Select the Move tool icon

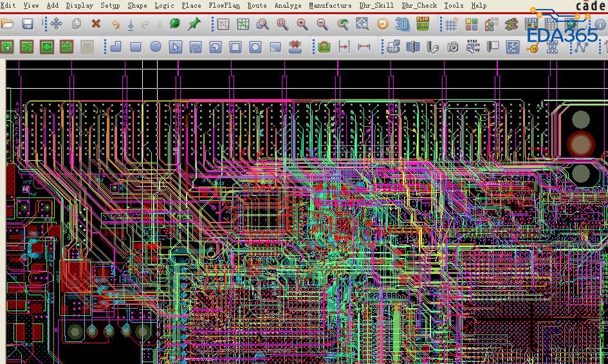coord(56,24)
